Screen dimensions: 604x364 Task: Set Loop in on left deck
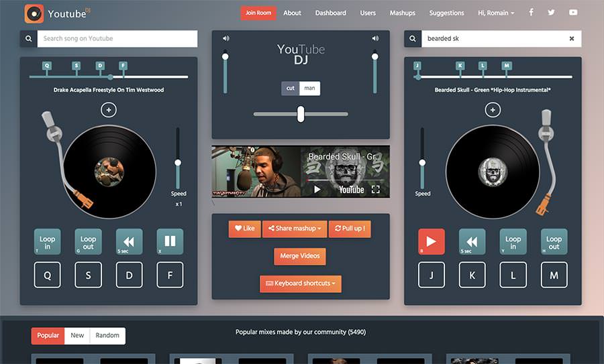48,241
